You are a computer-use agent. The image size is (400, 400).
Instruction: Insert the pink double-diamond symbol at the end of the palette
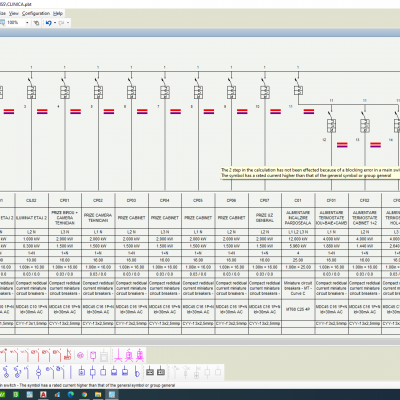[140, 355]
